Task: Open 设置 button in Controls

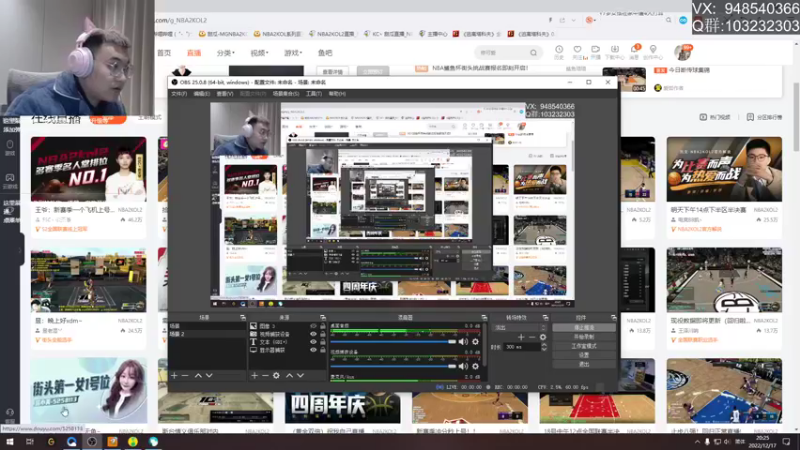Action: (x=584, y=355)
